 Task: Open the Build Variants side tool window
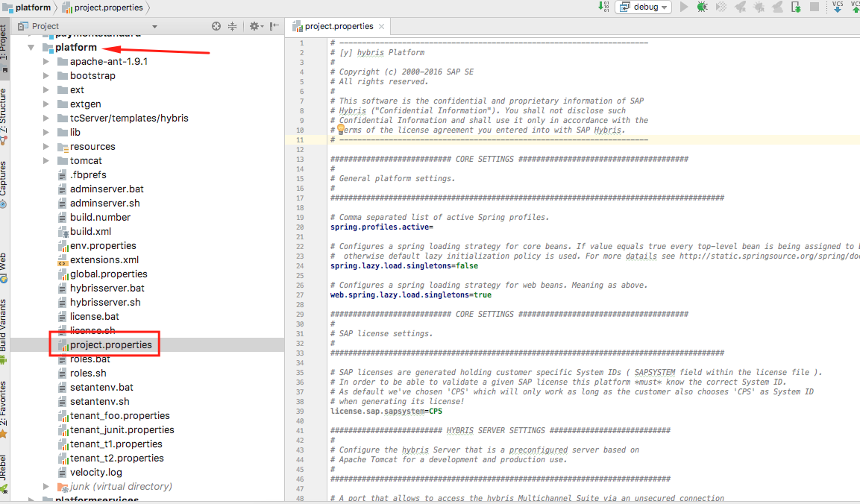click(4, 331)
